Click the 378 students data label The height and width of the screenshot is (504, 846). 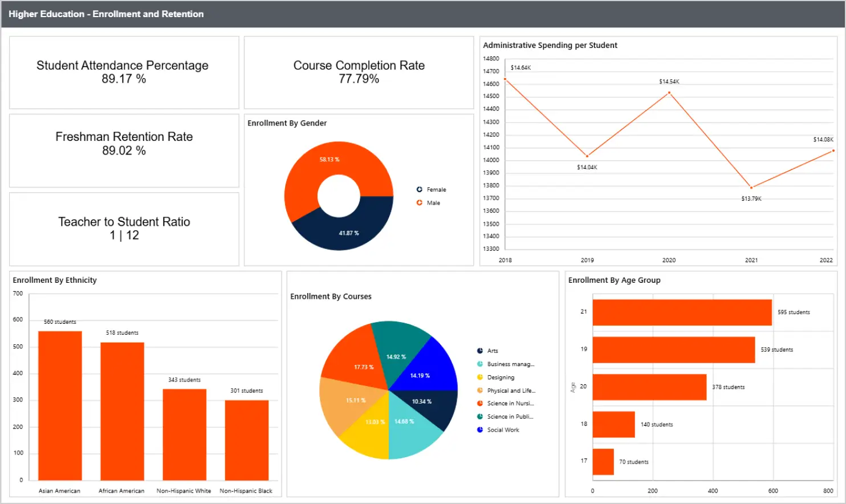click(x=729, y=387)
